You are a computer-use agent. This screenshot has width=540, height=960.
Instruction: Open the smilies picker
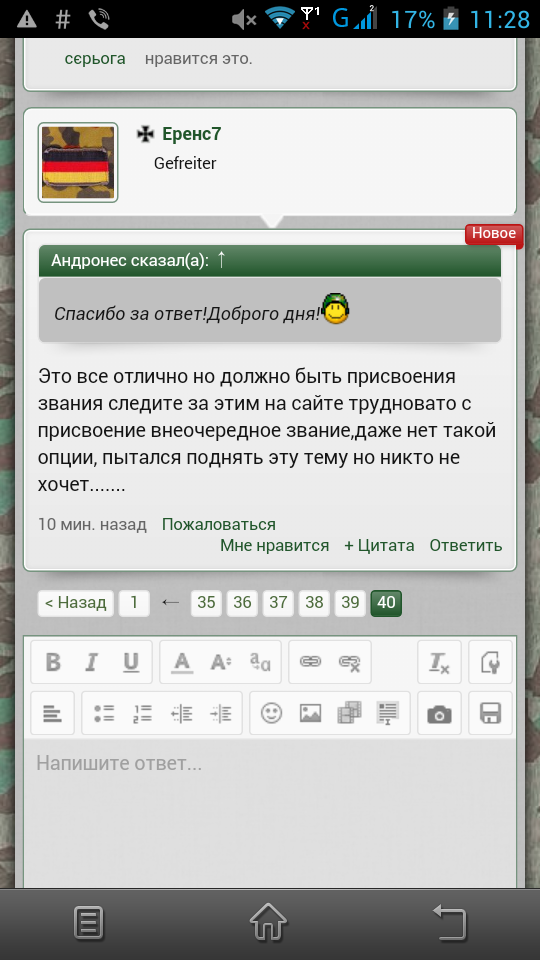click(272, 713)
